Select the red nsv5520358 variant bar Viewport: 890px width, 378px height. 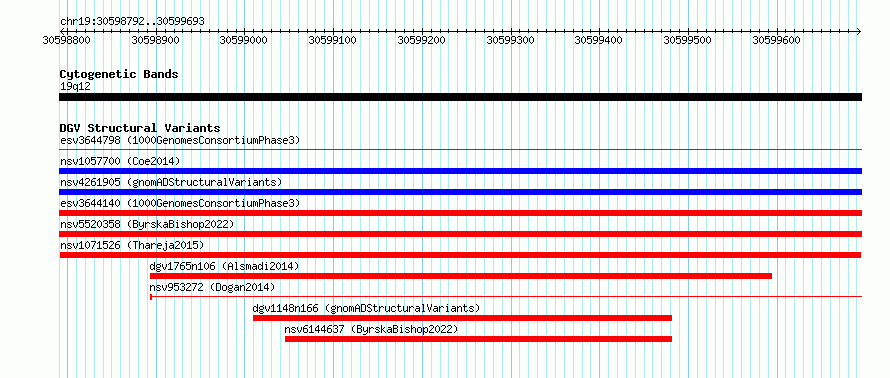(x=460, y=234)
